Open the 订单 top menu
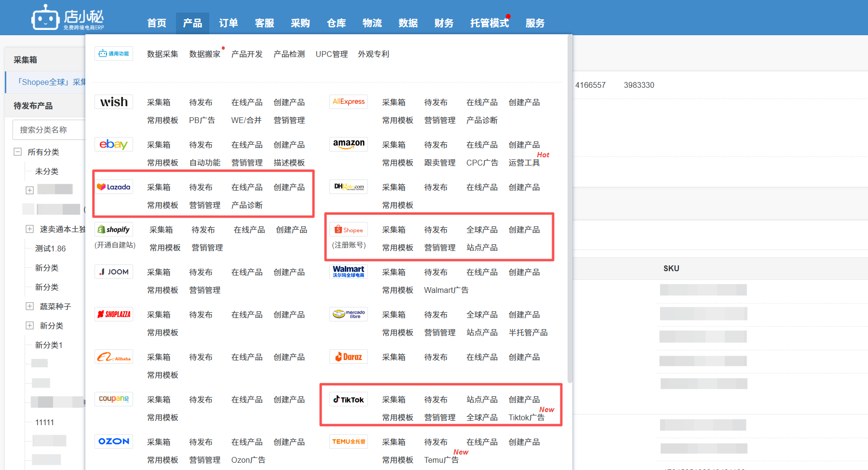This screenshot has height=470, width=868. click(229, 23)
